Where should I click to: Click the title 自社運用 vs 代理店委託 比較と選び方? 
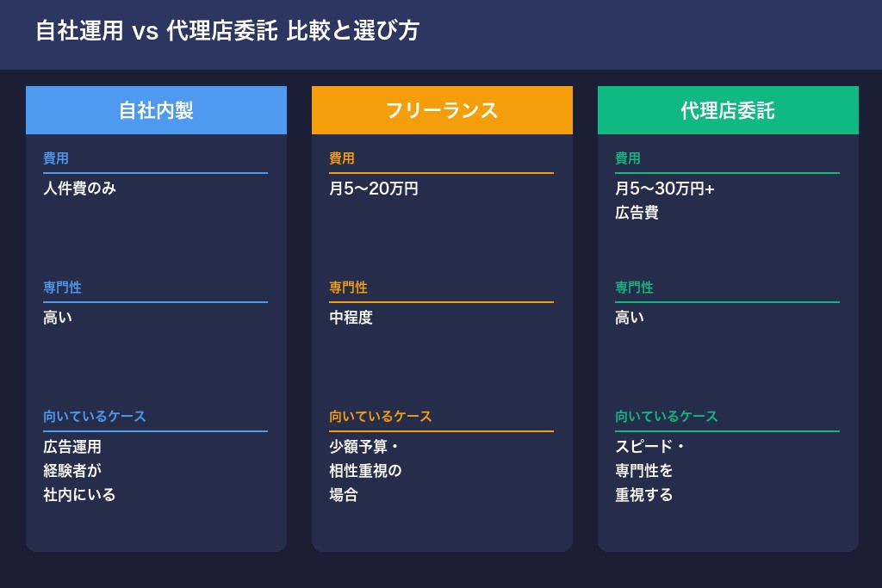pyautogui.click(x=227, y=30)
